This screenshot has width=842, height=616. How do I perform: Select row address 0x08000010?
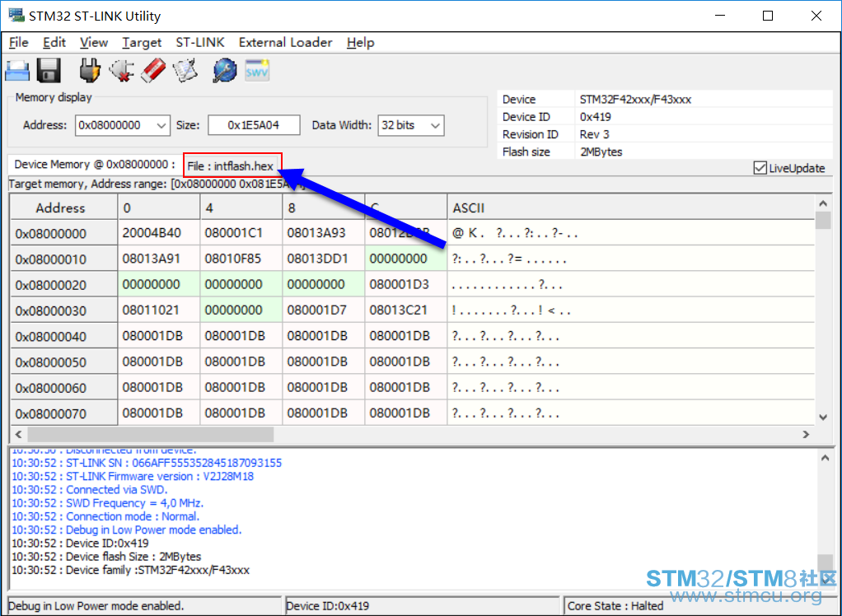tap(64, 259)
